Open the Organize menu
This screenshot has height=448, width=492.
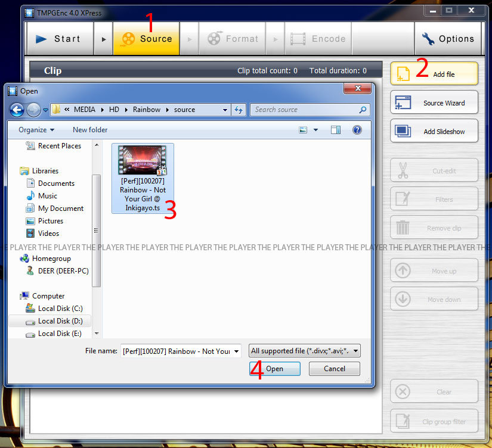coord(36,130)
